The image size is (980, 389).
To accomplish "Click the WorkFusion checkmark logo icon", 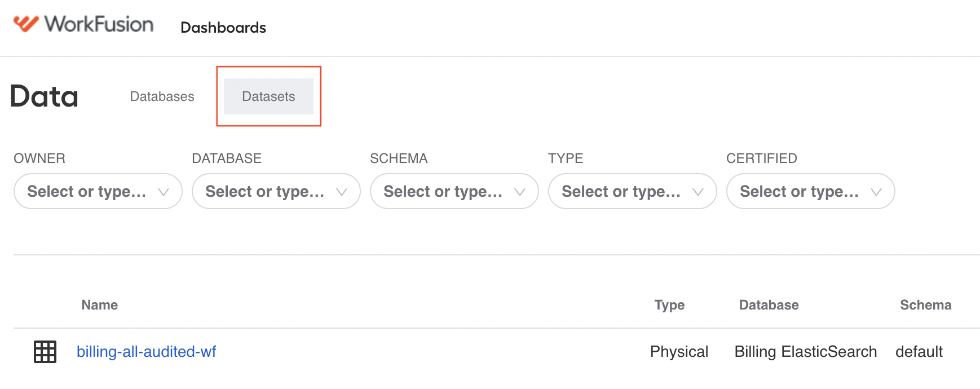I will coord(26,24).
